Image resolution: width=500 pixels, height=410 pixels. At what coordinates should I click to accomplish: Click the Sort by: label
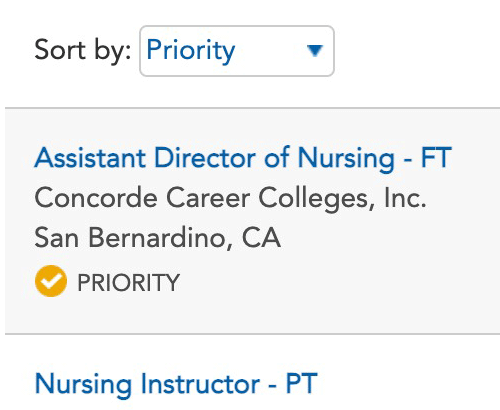click(83, 51)
